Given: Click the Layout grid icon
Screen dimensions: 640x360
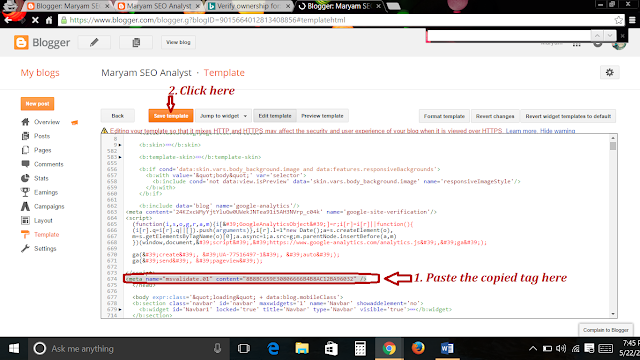Looking at the screenshot, I should (25, 220).
